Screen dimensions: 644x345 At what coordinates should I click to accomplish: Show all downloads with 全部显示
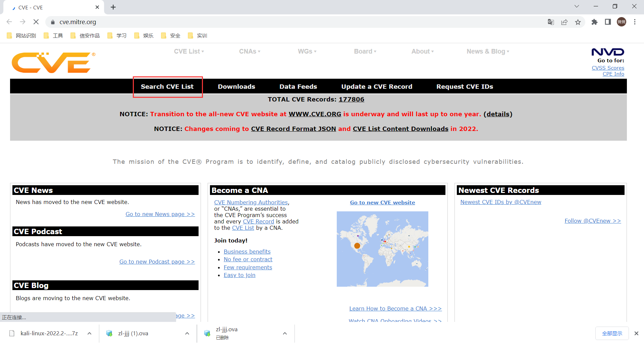pyautogui.click(x=612, y=333)
